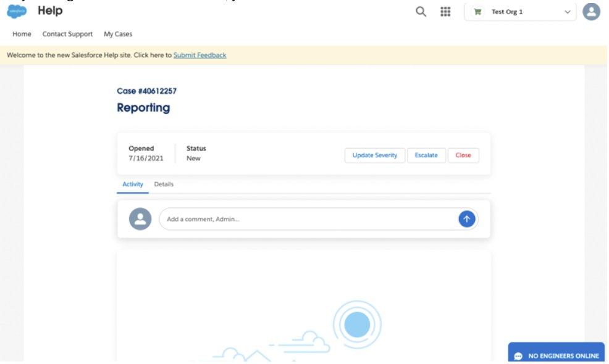Go to the Home nav item
Viewport: 609px width, 364px height.
click(22, 34)
